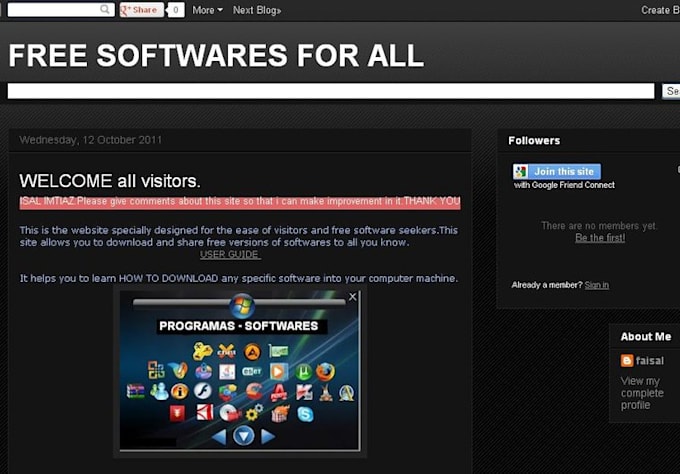
Task: Click the red Adobe Reader icon
Action: click(279, 392)
